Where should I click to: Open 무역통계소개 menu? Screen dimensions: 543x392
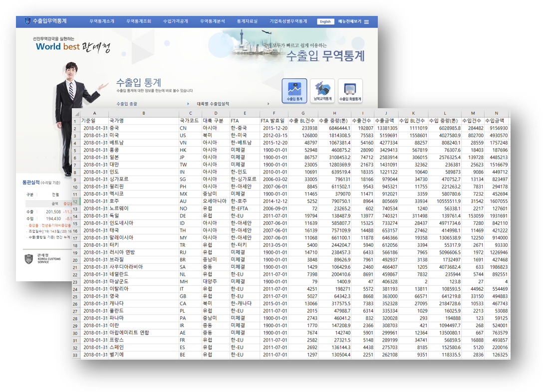tap(102, 21)
